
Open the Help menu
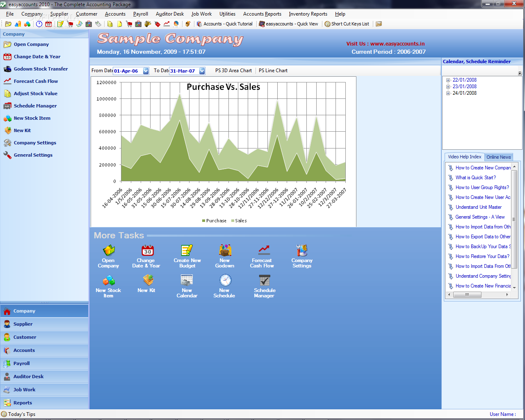coord(340,14)
